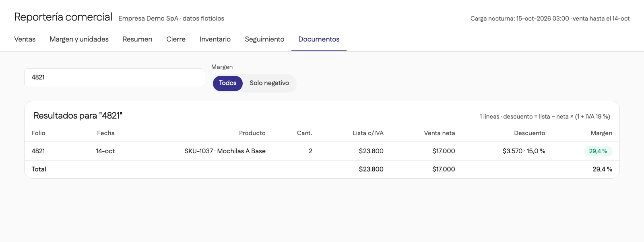
Task: Click $23.800 in the Total row
Action: (x=371, y=169)
